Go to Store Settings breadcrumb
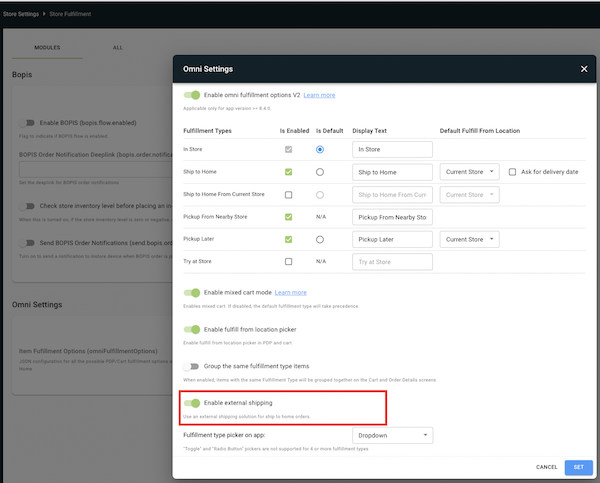The width and height of the screenshot is (600, 483). [x=21, y=14]
